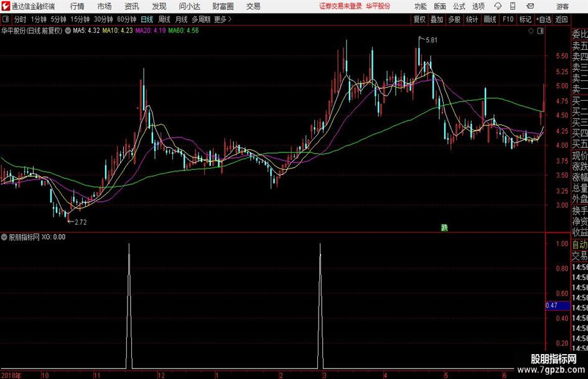Click the 2.72 low price label
This screenshot has height=379, width=588.
point(81,222)
